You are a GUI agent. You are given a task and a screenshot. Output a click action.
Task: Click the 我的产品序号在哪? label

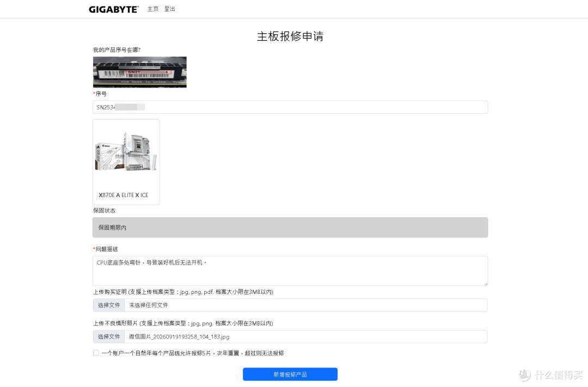tap(117, 50)
